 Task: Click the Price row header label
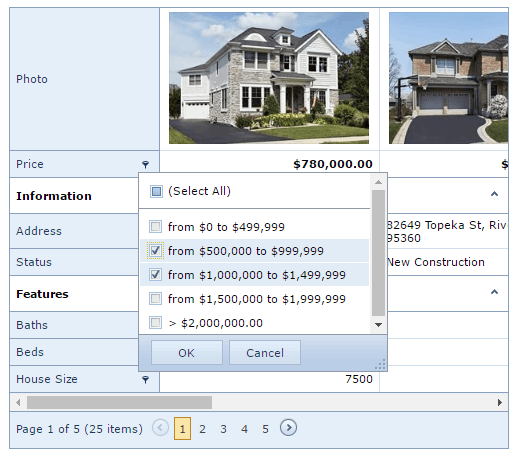click(x=30, y=164)
